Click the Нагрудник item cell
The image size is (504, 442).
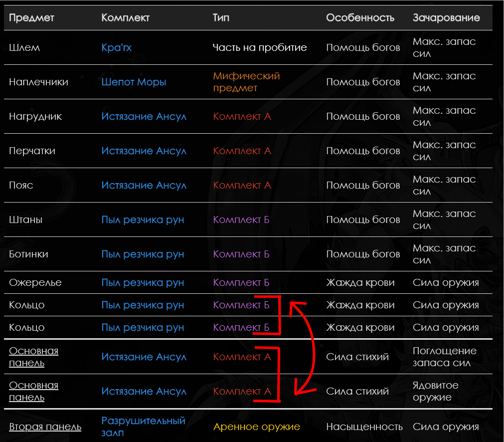tap(35, 116)
